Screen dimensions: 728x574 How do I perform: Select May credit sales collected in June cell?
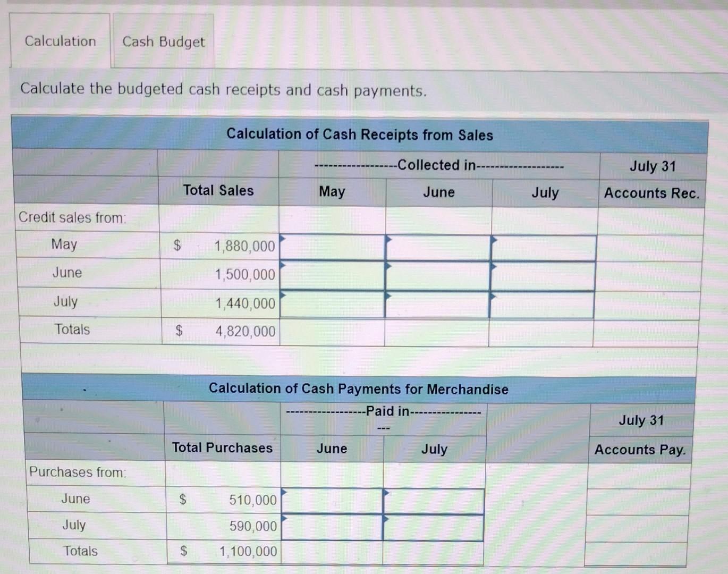tap(438, 248)
